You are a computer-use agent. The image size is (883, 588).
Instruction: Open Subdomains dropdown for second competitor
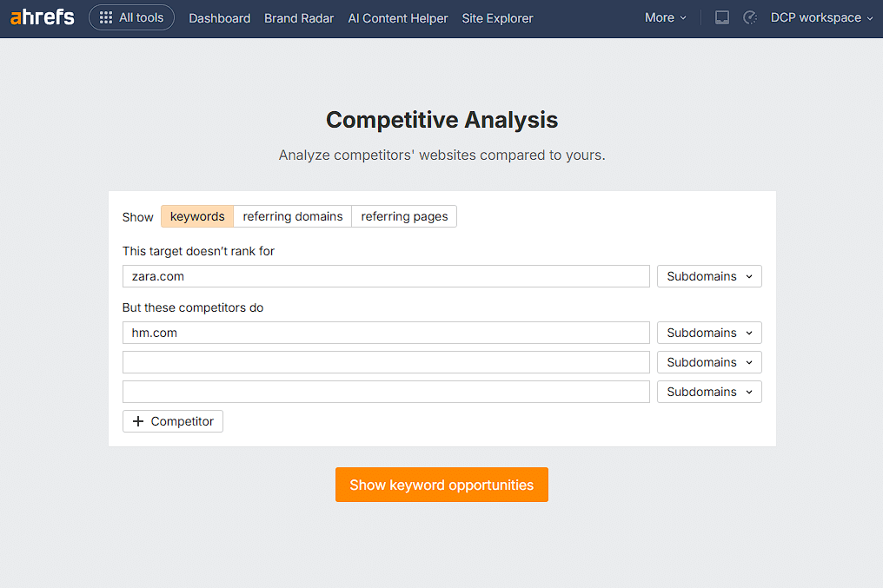(x=709, y=362)
